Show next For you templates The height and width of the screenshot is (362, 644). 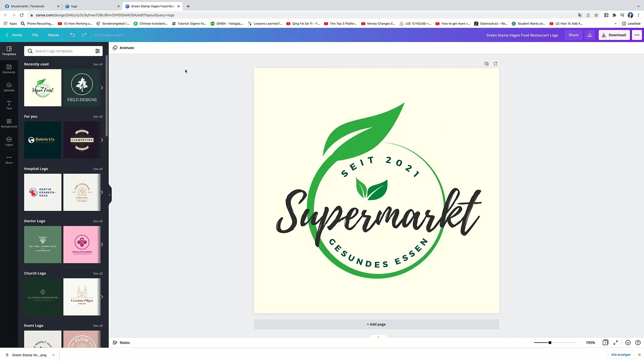102,140
